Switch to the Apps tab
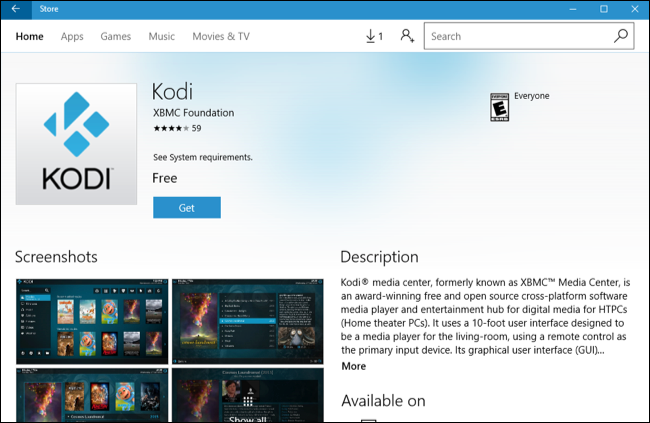This screenshot has width=650, height=423. point(72,36)
